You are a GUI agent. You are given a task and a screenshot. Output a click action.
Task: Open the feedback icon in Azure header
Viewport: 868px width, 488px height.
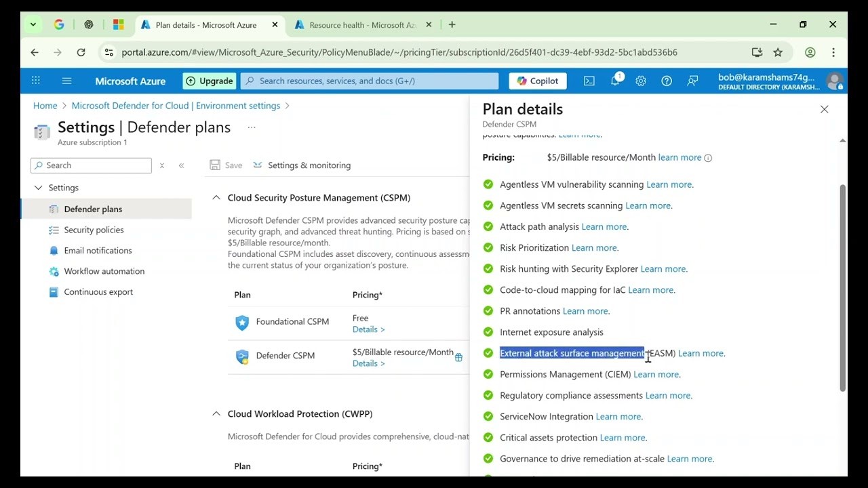pos(692,81)
